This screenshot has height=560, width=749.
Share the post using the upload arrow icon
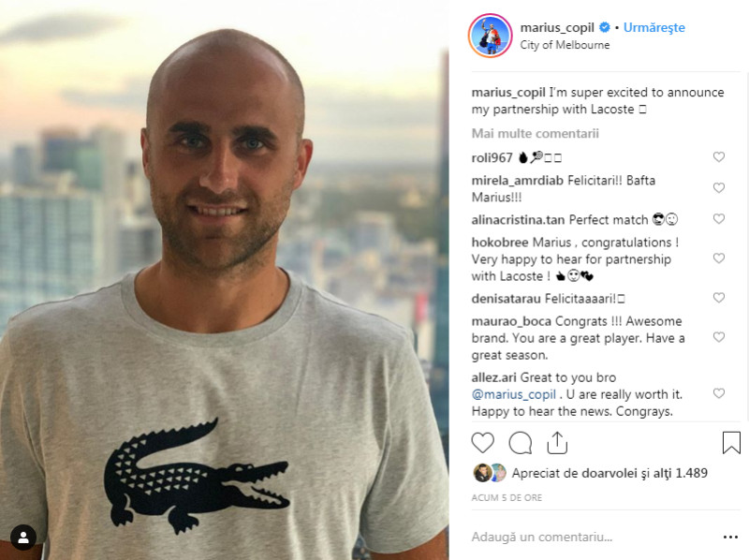pos(557,442)
